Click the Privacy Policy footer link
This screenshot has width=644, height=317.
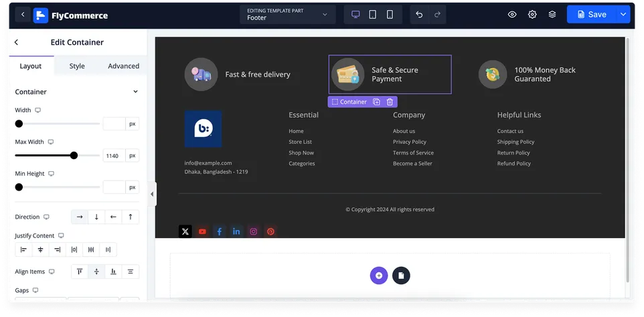coord(410,142)
